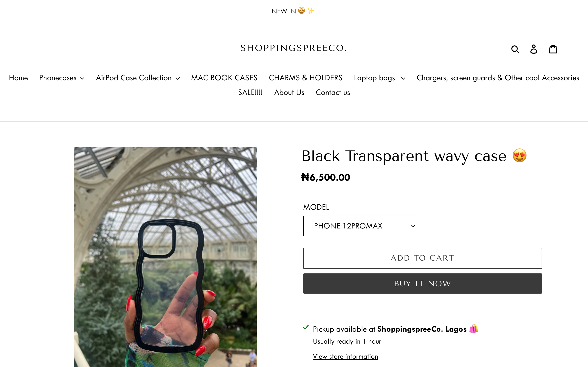Navigate to the Home menu item
Screen dimensions: 588x367
tap(18, 78)
